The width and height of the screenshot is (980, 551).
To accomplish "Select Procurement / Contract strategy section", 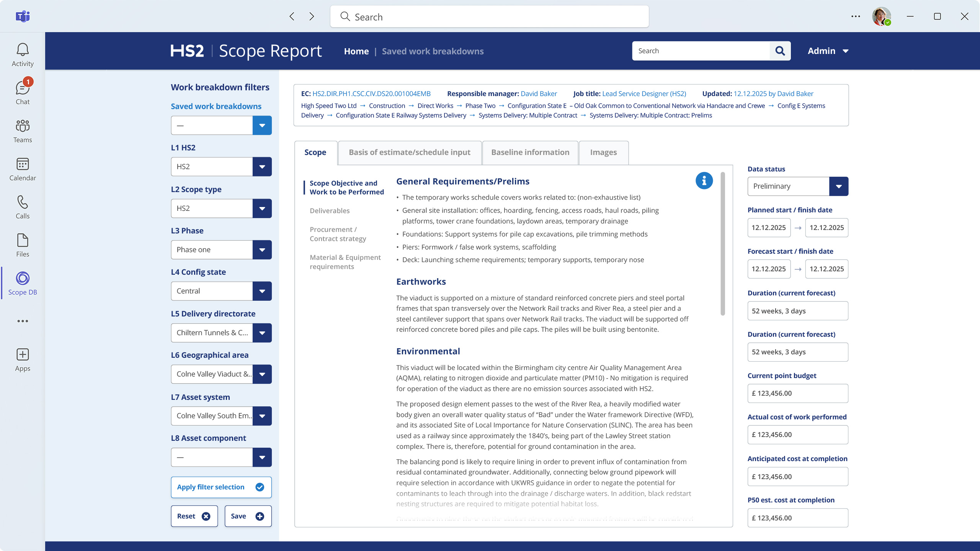I will 338,234.
